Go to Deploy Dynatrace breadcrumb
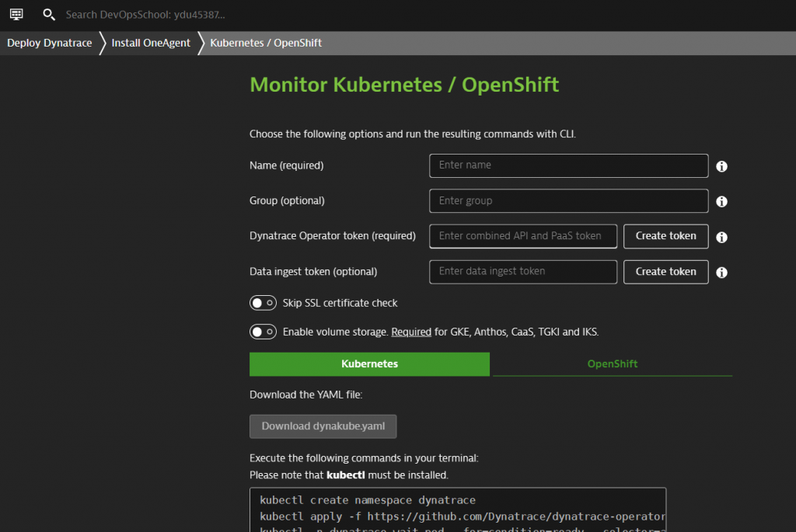The height and width of the screenshot is (532, 796). click(x=49, y=43)
